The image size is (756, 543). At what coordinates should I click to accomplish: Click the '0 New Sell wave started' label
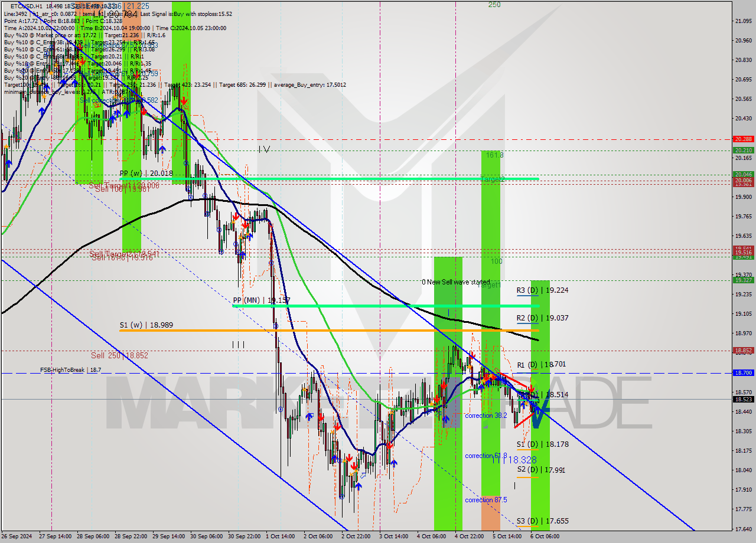[455, 282]
